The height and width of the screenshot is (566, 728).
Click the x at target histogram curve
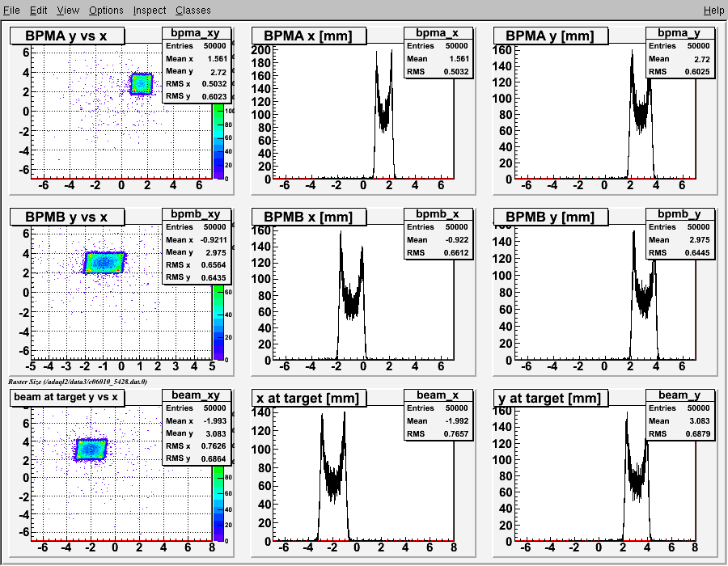333,477
